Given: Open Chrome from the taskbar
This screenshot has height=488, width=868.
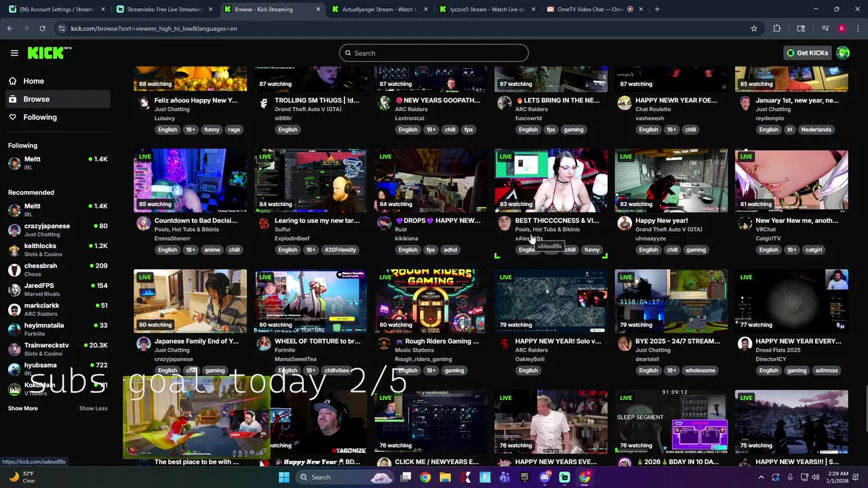Looking at the screenshot, I should pyautogui.click(x=425, y=477).
